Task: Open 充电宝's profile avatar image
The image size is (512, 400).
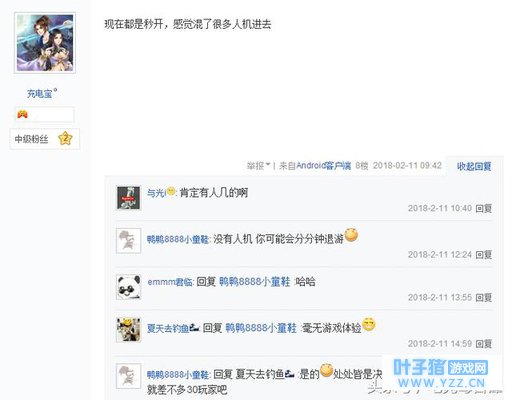Action: point(45,43)
